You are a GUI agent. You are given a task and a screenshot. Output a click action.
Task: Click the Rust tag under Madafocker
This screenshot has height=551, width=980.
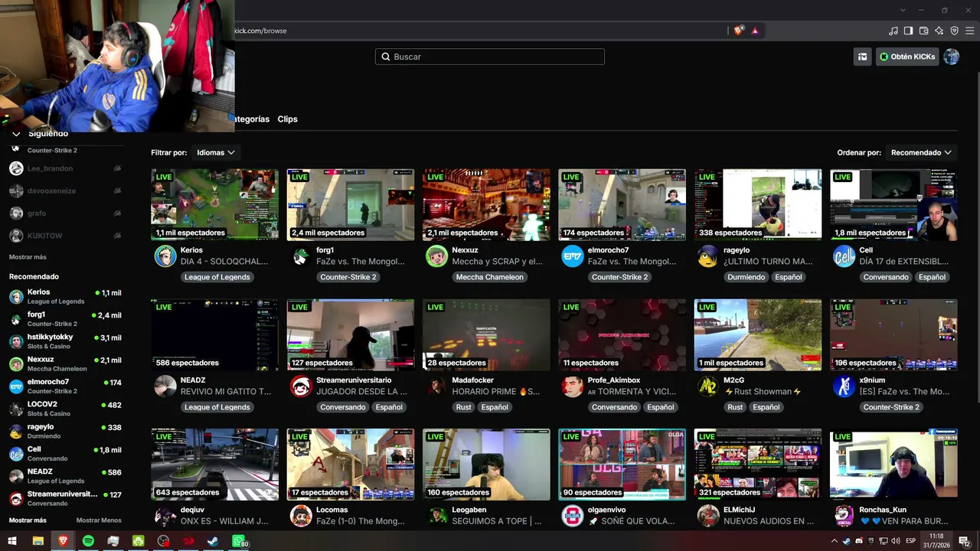coord(464,407)
